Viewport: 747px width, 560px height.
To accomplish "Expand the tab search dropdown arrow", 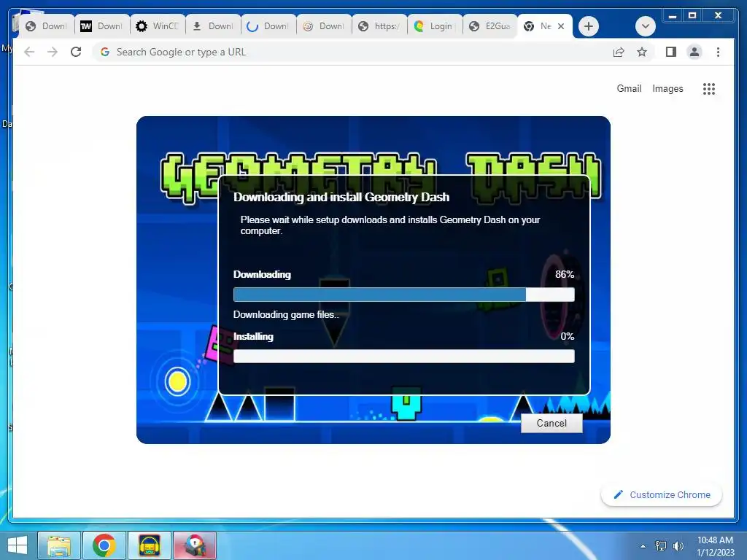I will (x=646, y=26).
